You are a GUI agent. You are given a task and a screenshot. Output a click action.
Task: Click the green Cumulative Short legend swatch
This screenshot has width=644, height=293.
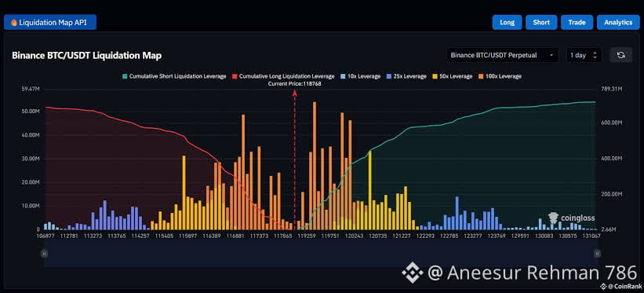pyautogui.click(x=125, y=76)
